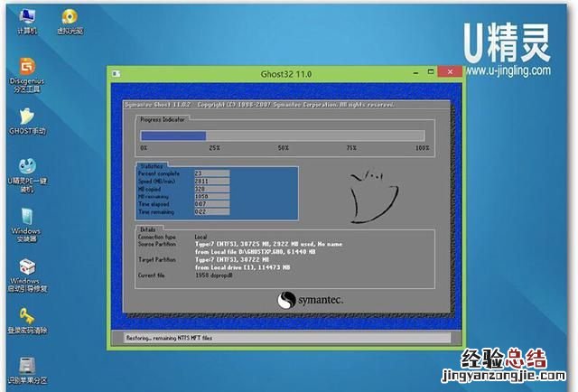The height and width of the screenshot is (392, 578).
Task: Click the 'from Local drive' target line
Action: [x=243, y=267]
